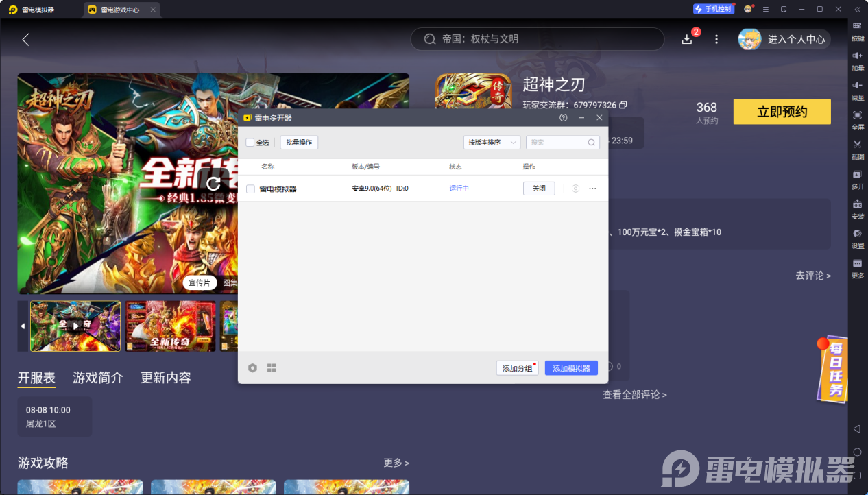The width and height of the screenshot is (868, 495).
Task: Click the 批量操作 batch operation button
Action: pos(299,143)
